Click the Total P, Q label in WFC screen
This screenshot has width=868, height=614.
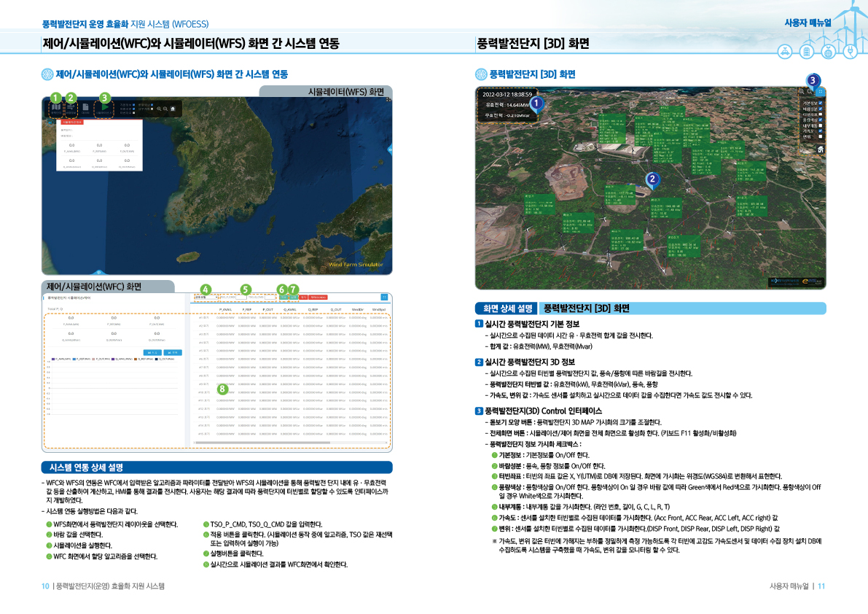pos(55,309)
